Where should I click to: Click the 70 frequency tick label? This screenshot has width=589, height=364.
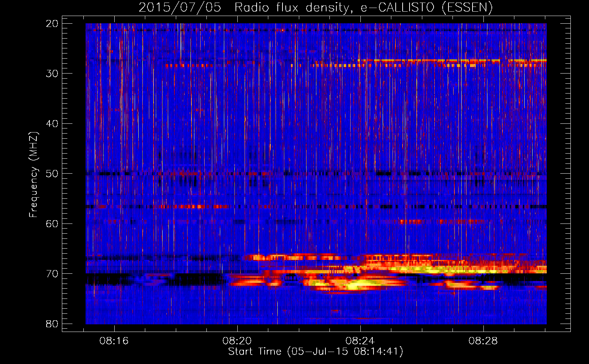point(52,274)
